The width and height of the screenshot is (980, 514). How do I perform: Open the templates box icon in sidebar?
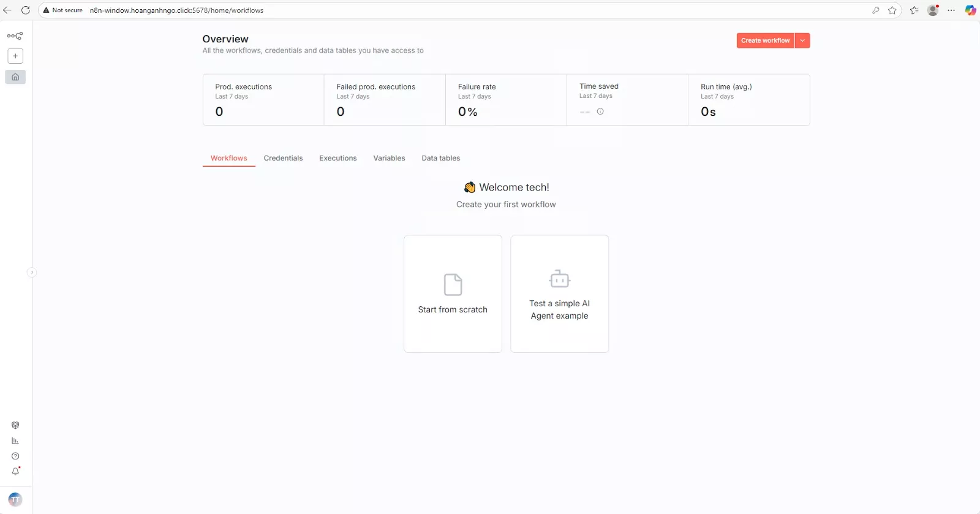click(x=15, y=425)
